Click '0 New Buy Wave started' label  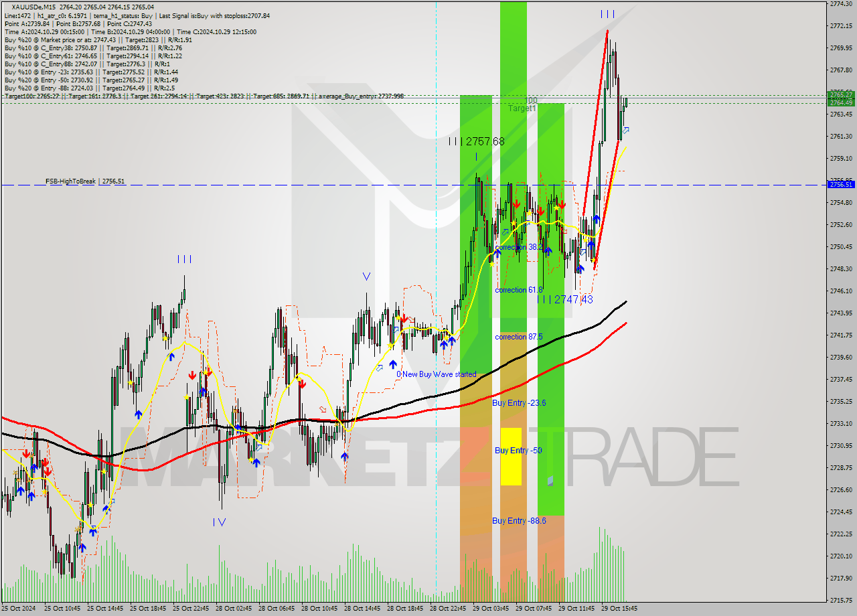437,374
